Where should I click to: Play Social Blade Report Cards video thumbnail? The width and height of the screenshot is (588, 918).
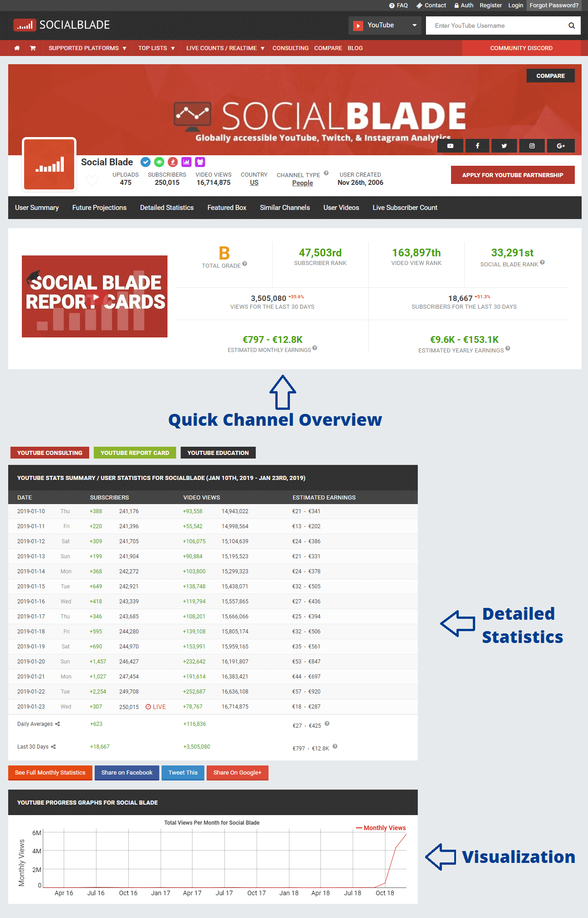95,296
